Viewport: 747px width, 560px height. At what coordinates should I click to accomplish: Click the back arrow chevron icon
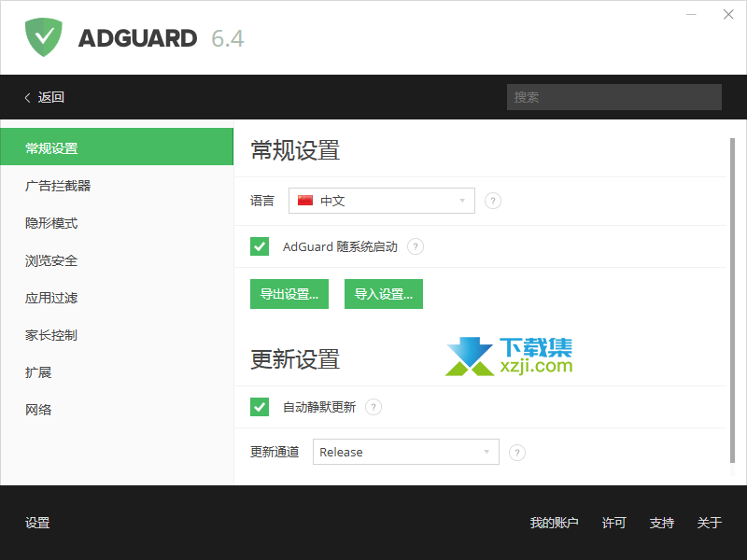(x=28, y=97)
